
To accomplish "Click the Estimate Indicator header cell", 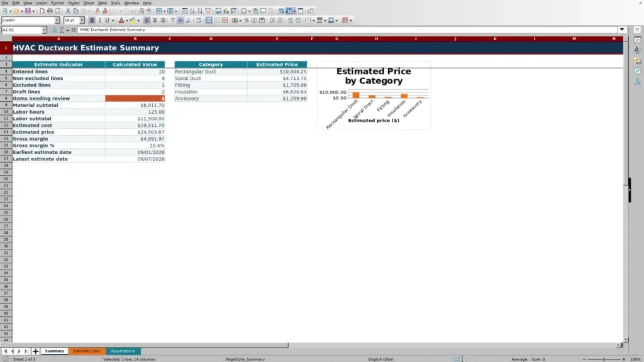I will (58, 65).
